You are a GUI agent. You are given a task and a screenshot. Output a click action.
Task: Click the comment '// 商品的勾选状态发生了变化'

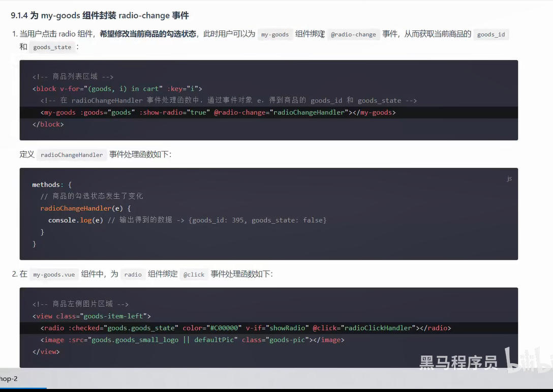tap(91, 196)
